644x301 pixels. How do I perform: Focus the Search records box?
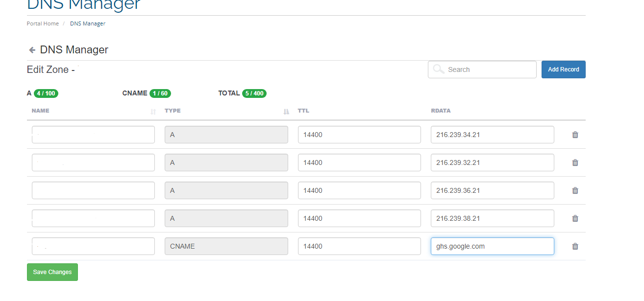[x=482, y=69]
